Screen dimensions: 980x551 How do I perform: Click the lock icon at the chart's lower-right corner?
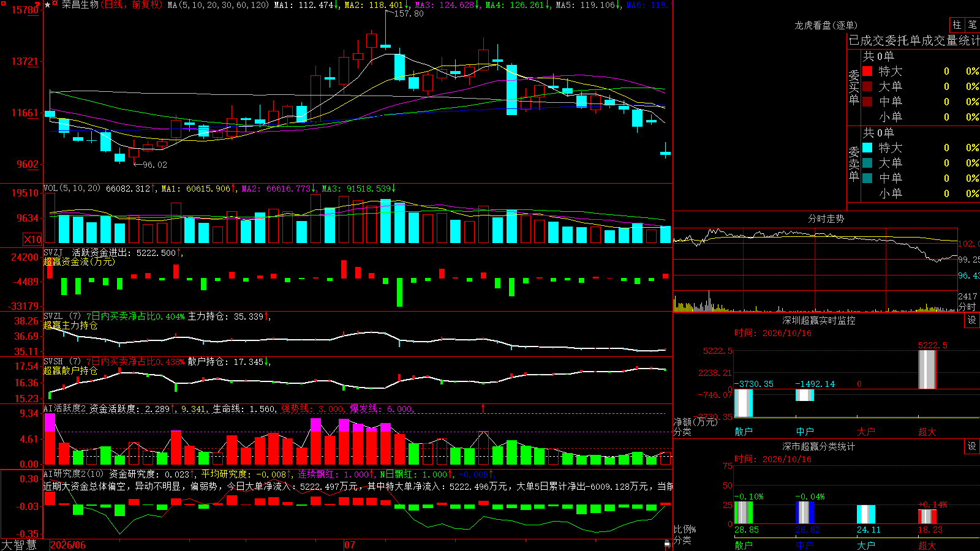click(668, 544)
